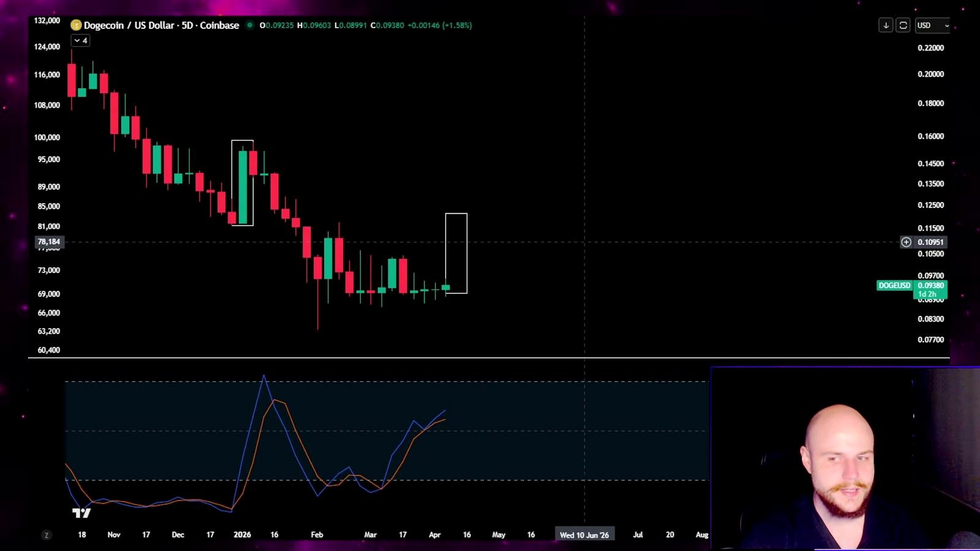Click the Feb label on the time axis

point(317,534)
